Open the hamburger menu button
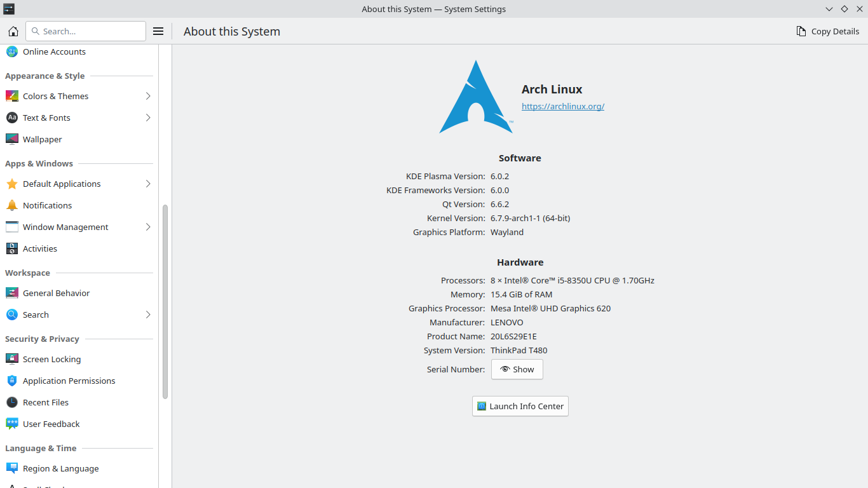Screen dimensions: 868x488 click(x=159, y=31)
